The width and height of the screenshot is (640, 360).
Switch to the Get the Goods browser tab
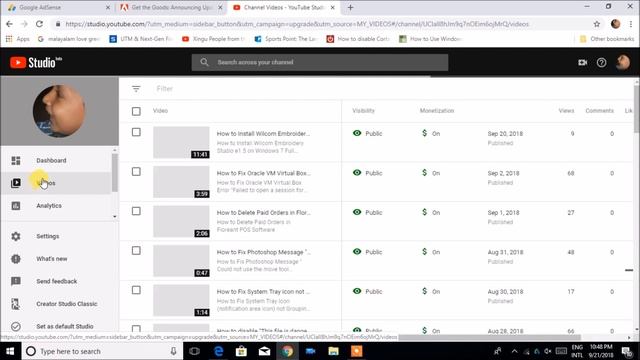pos(170,7)
